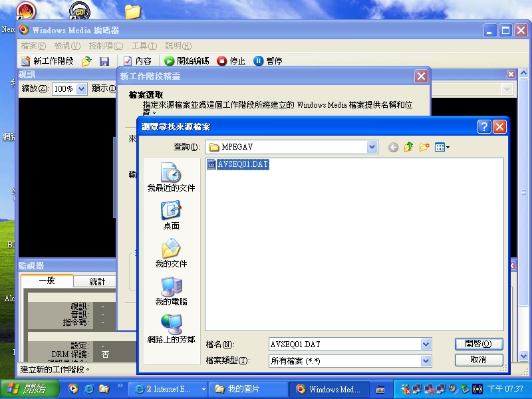Click the folder icon in quick launch
This screenshot has height=399, width=532.
(104, 389)
